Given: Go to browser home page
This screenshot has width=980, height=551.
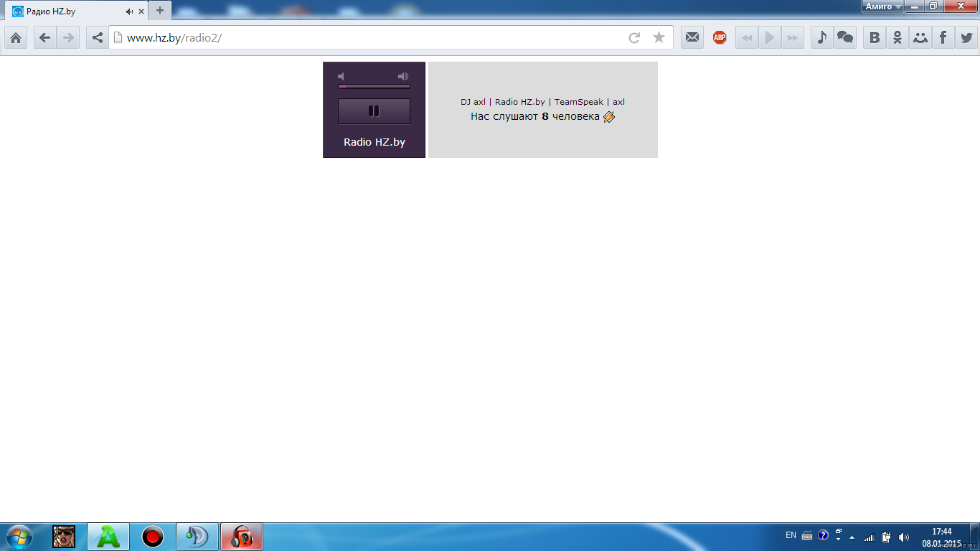Looking at the screenshot, I should 16,37.
